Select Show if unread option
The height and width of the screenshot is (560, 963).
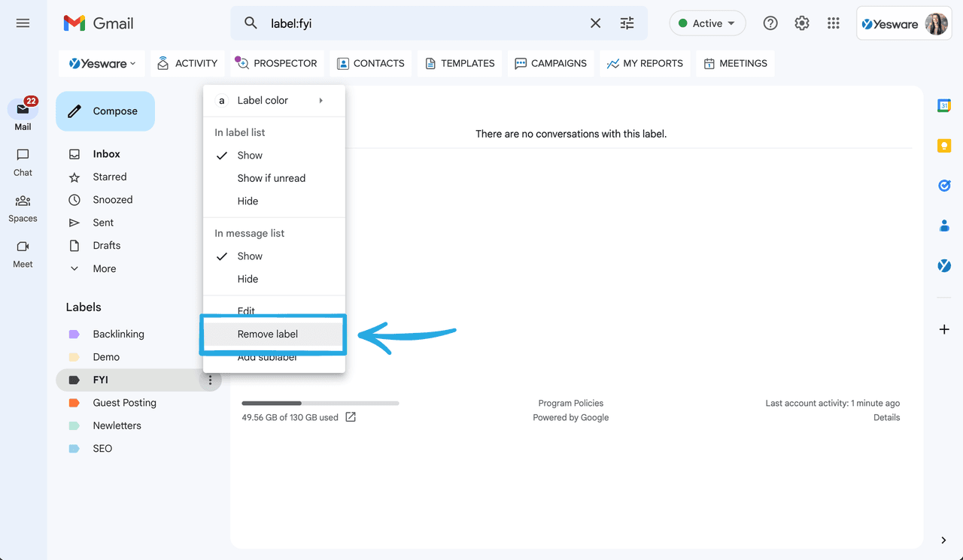[271, 178]
